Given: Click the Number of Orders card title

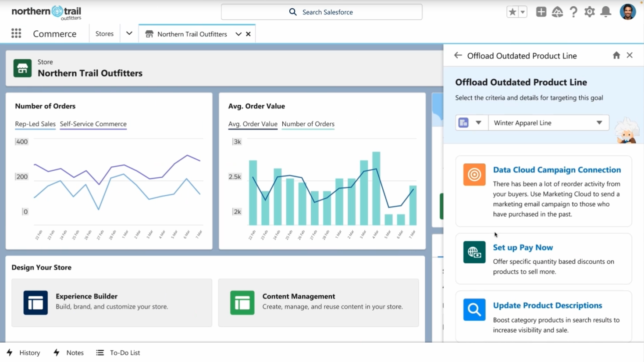Looking at the screenshot, I should (45, 106).
